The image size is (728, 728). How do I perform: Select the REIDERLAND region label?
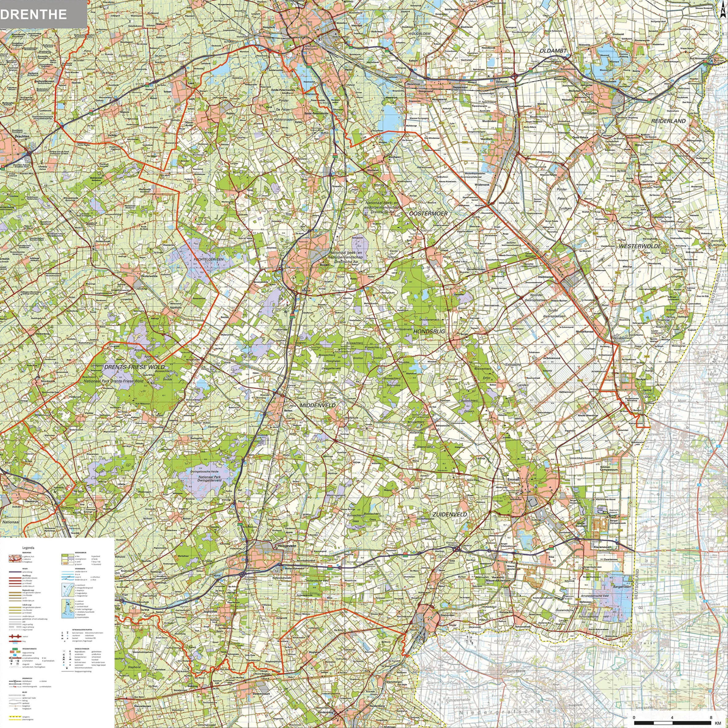coord(668,121)
